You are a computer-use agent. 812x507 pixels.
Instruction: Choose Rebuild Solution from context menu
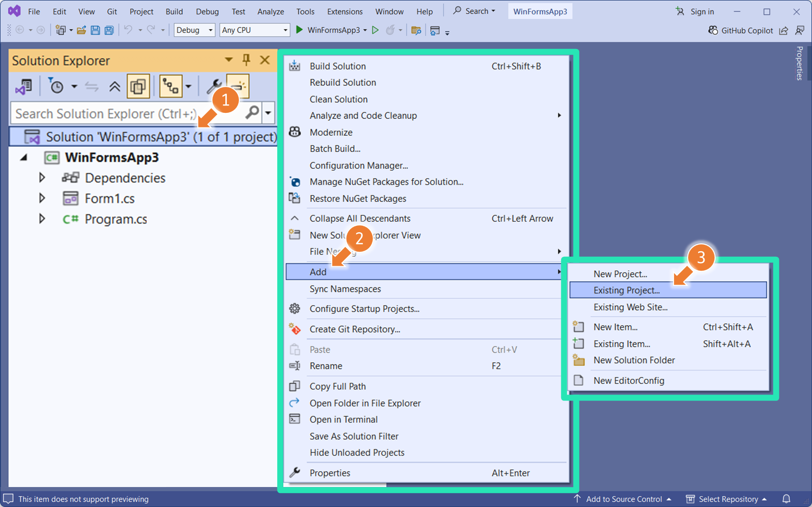(426, 82)
